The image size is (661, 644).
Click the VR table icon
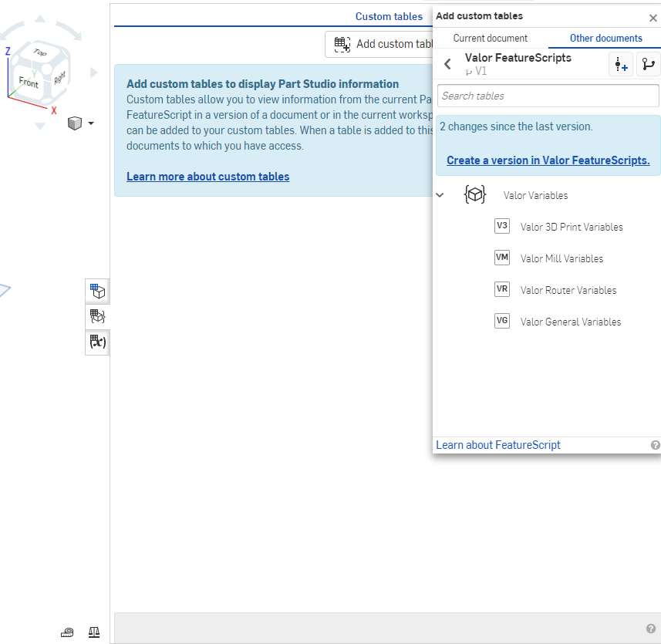coord(501,289)
